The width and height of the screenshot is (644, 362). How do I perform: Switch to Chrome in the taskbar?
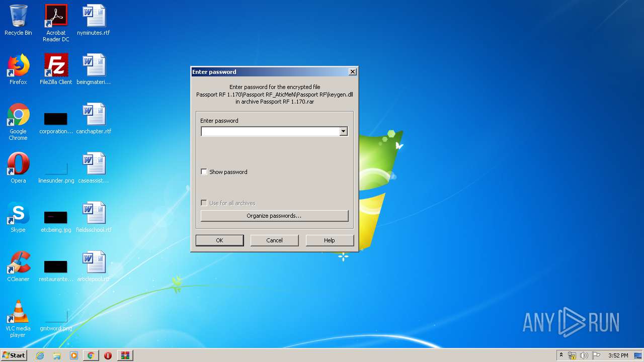point(91,355)
